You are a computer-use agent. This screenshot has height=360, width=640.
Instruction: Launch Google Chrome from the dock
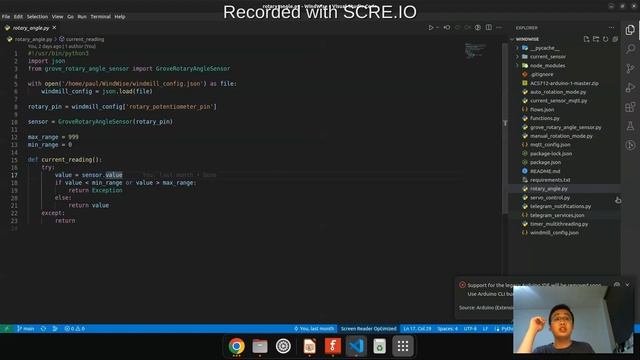click(236, 346)
